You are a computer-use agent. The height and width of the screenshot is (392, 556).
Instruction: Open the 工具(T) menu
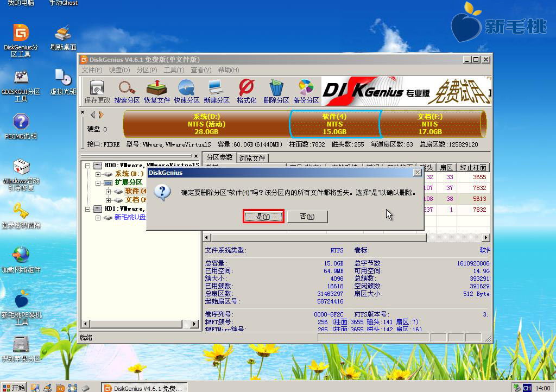point(174,70)
